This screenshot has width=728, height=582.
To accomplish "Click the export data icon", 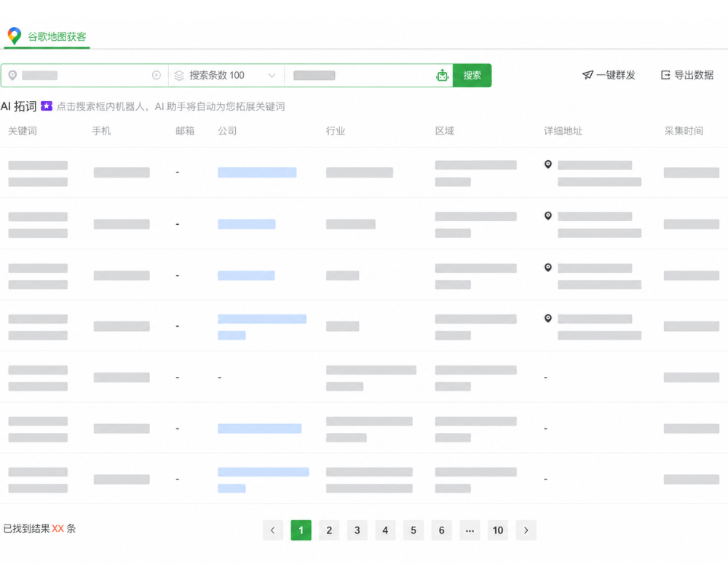I will coord(665,75).
